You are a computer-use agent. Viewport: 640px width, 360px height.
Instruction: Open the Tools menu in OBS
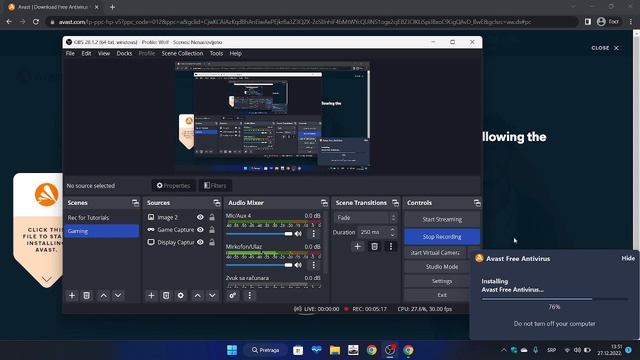[216, 53]
